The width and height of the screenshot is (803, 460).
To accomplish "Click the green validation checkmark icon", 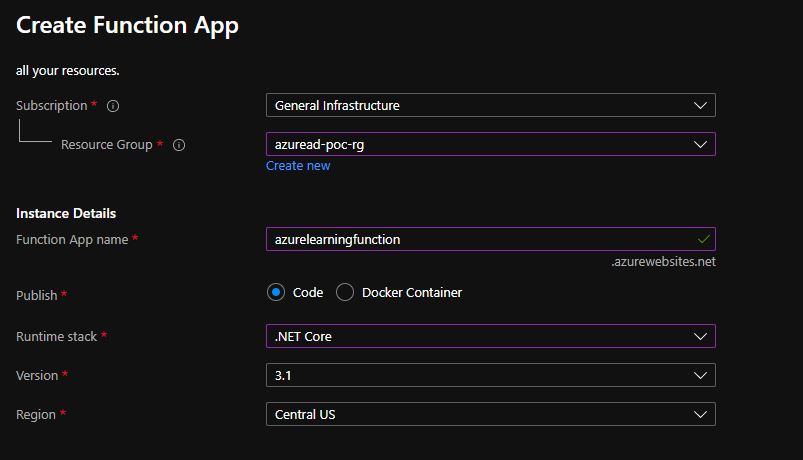I will [704, 240].
